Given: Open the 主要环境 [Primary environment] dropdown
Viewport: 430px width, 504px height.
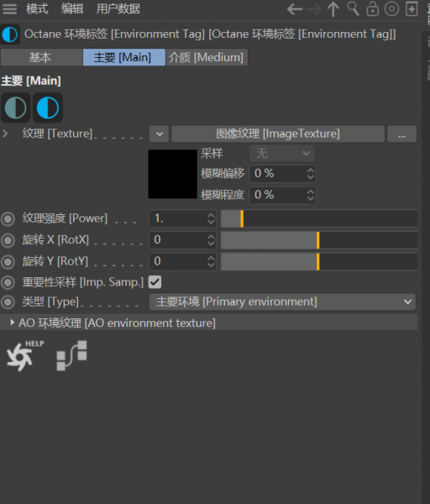Looking at the screenshot, I should coord(282,302).
